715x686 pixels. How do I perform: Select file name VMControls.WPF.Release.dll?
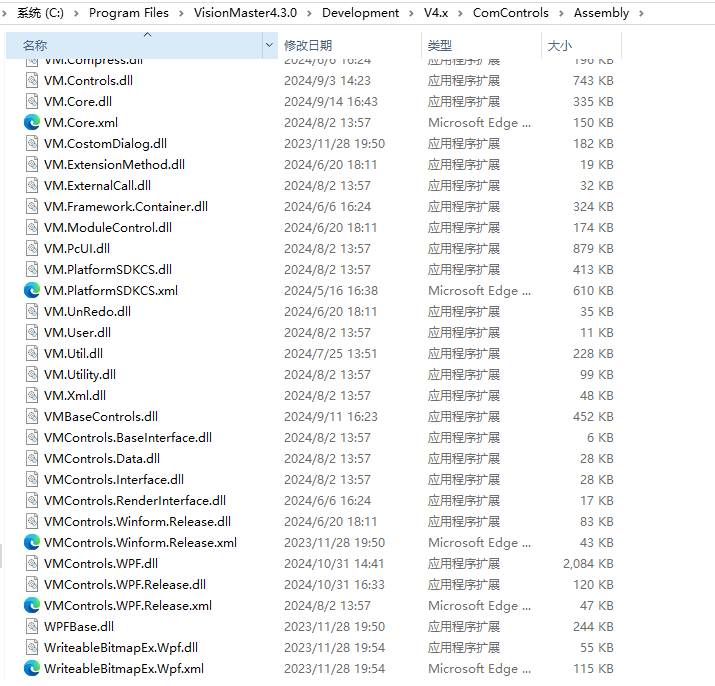point(125,584)
